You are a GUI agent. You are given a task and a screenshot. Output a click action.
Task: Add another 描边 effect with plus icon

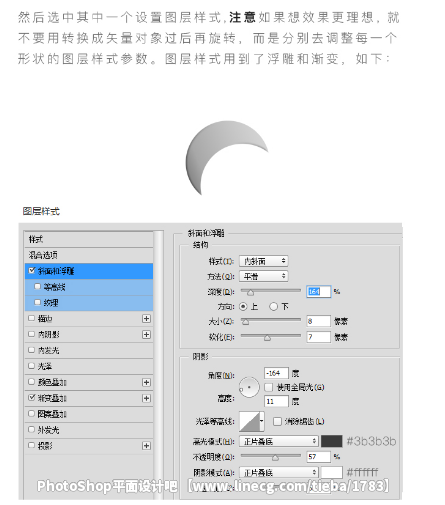[146, 319]
